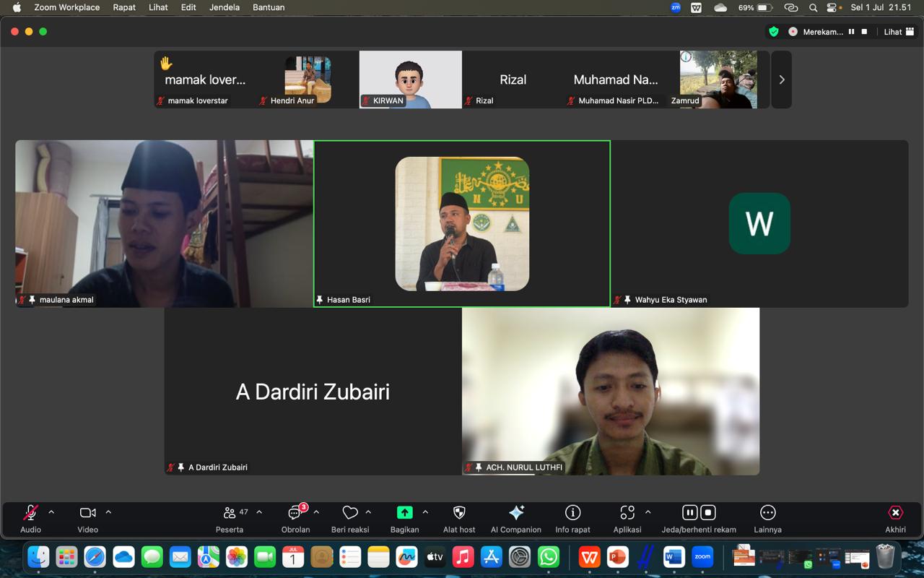Expand the Audio options arrow
The height and width of the screenshot is (578, 924).
coord(51,512)
